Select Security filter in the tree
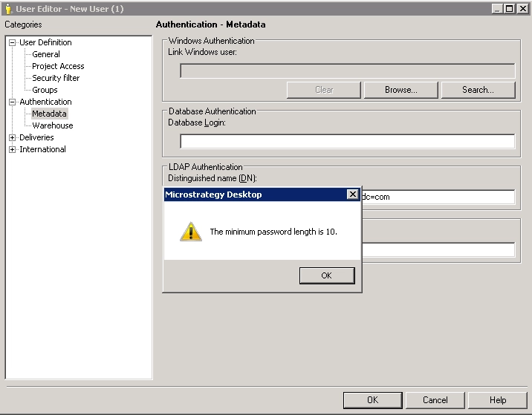This screenshot has width=532, height=415. pos(56,78)
